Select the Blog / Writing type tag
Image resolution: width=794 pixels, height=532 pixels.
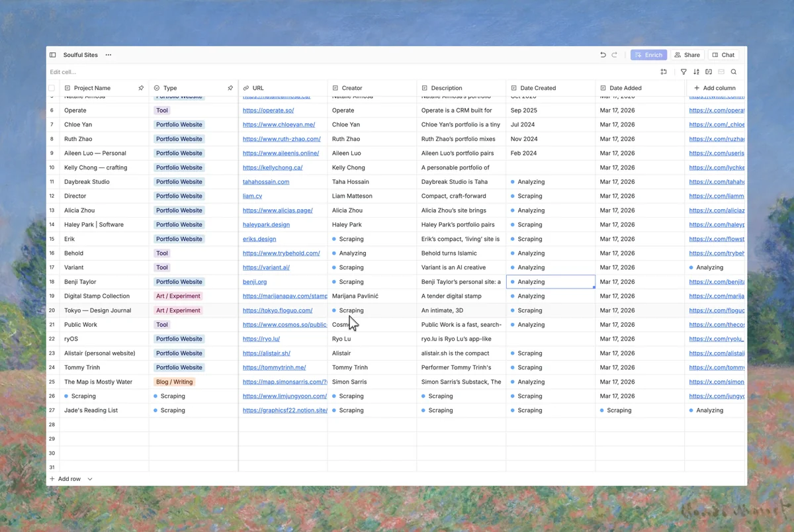click(174, 382)
